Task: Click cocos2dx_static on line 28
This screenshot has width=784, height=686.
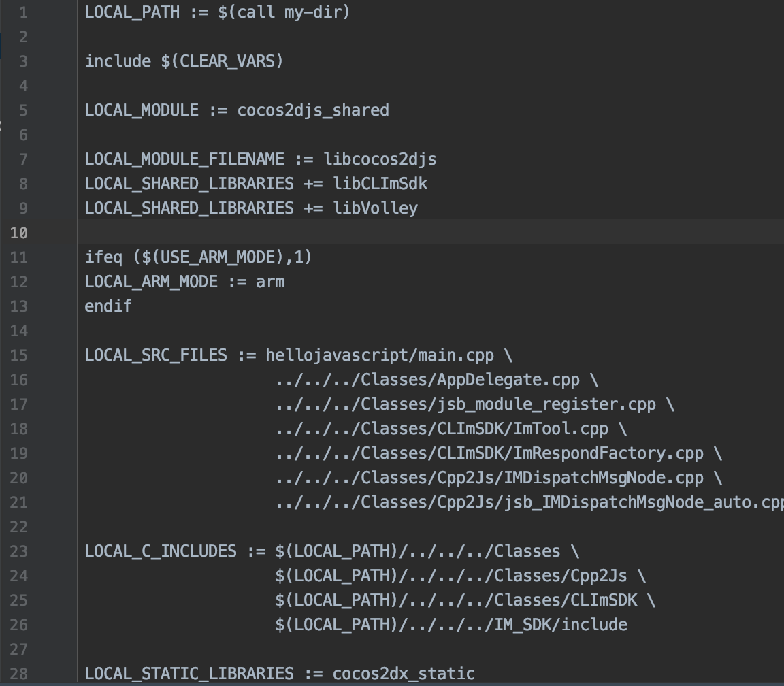Action: click(x=404, y=674)
